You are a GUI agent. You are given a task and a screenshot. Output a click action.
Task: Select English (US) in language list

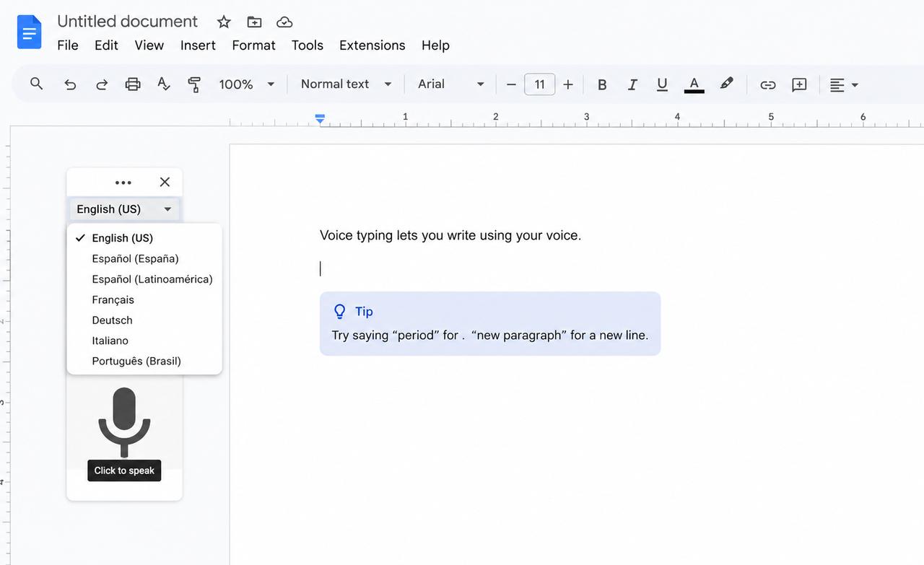coord(144,238)
